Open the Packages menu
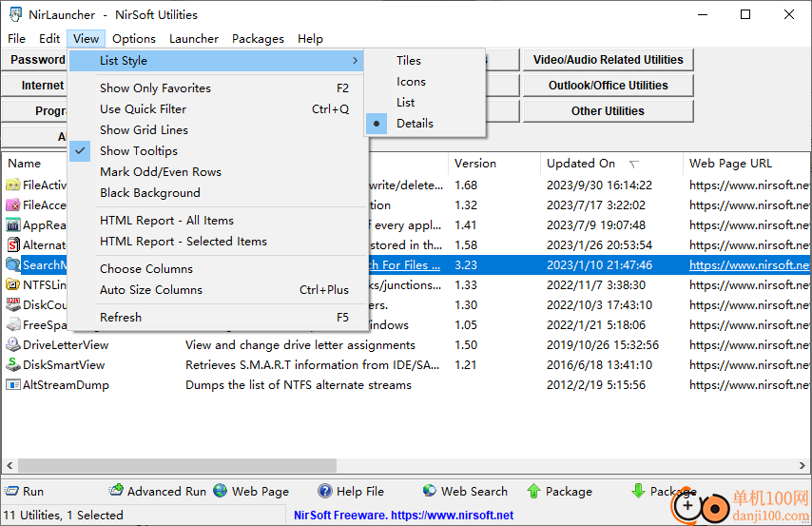Viewport: 812px width, 526px height. pos(258,39)
